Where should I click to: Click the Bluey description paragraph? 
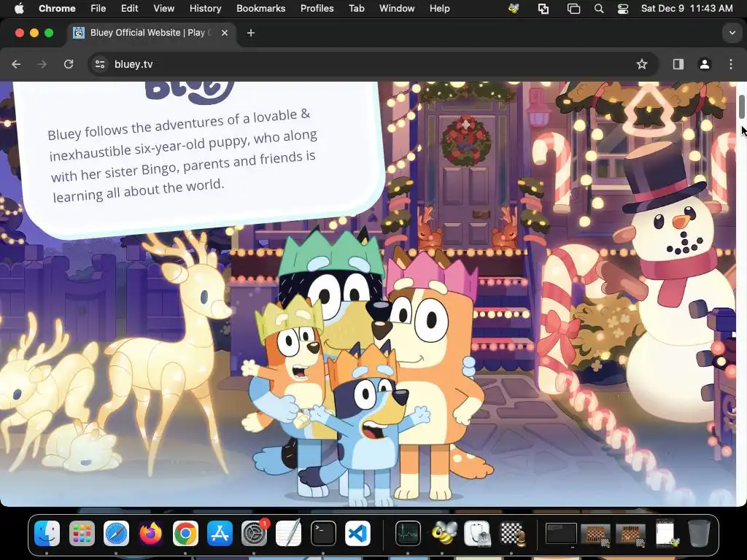(183, 156)
